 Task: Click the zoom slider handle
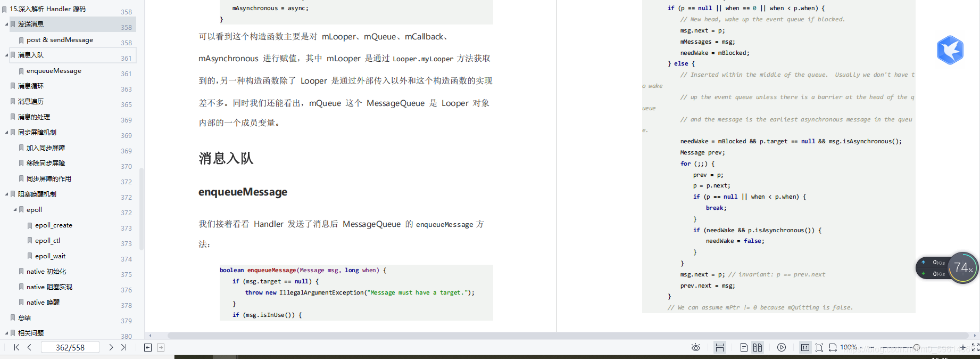coord(916,347)
